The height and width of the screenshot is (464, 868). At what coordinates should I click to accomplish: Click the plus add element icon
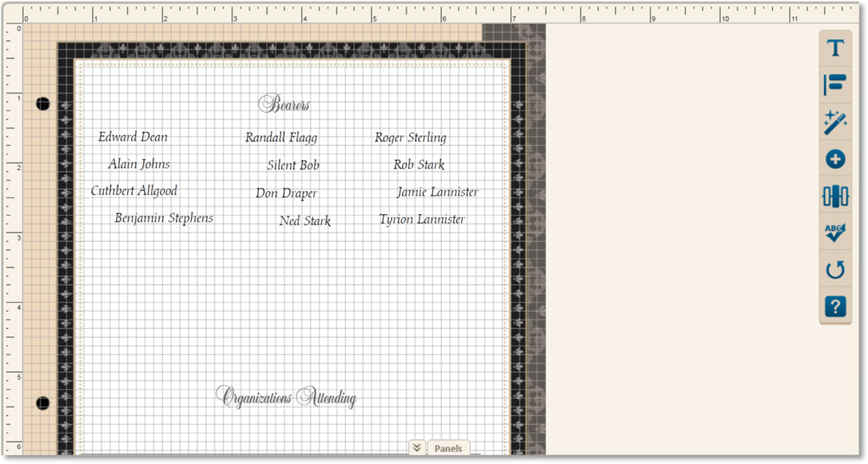coord(835,160)
